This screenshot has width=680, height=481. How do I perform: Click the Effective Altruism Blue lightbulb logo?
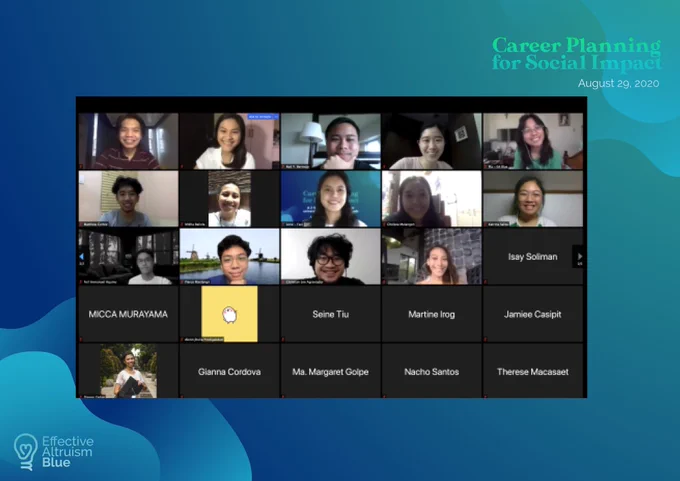[x=26, y=452]
